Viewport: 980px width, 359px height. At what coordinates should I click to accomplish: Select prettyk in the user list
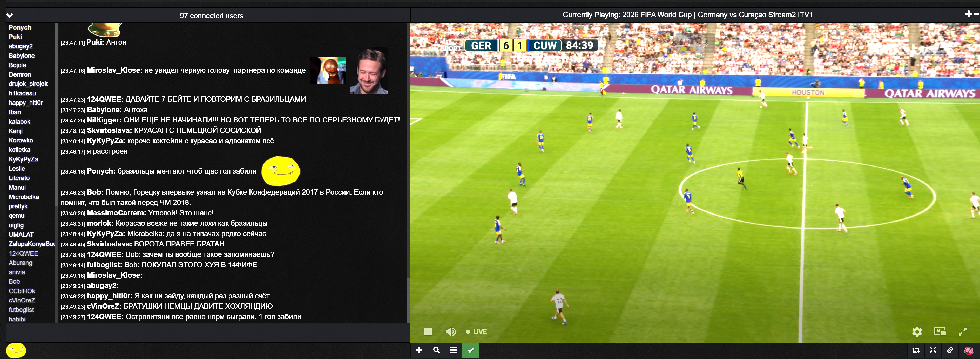point(18,206)
